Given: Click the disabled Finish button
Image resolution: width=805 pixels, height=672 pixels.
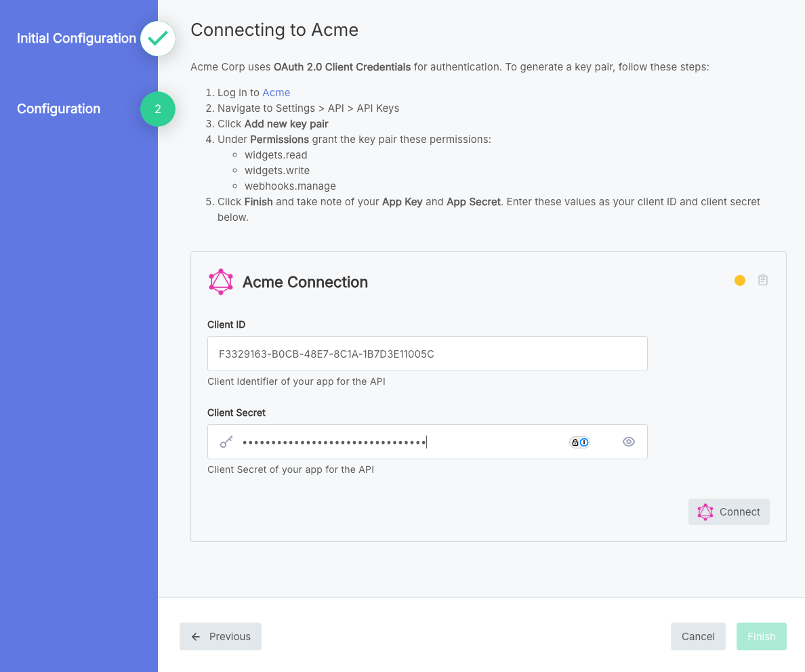Looking at the screenshot, I should [761, 636].
